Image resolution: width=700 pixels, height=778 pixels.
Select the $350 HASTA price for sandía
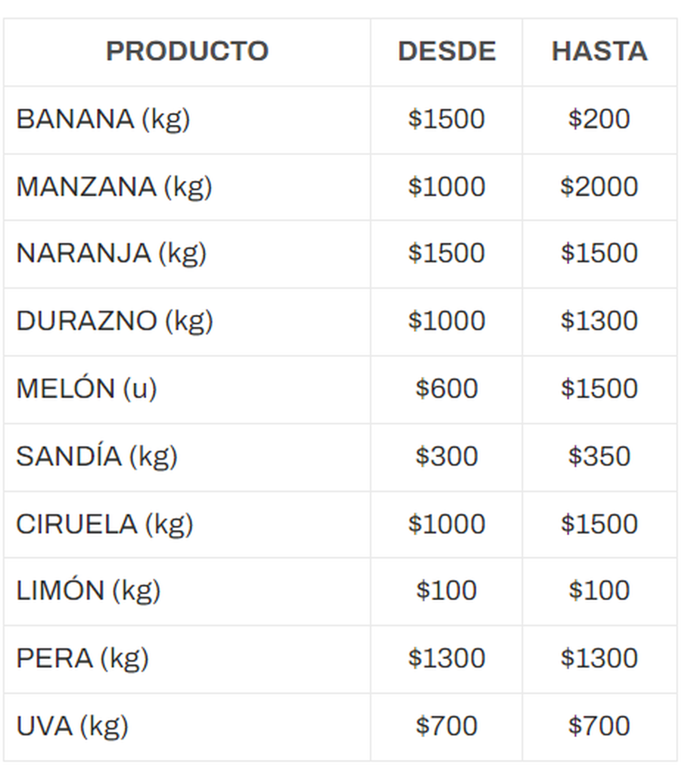pyautogui.click(x=599, y=457)
